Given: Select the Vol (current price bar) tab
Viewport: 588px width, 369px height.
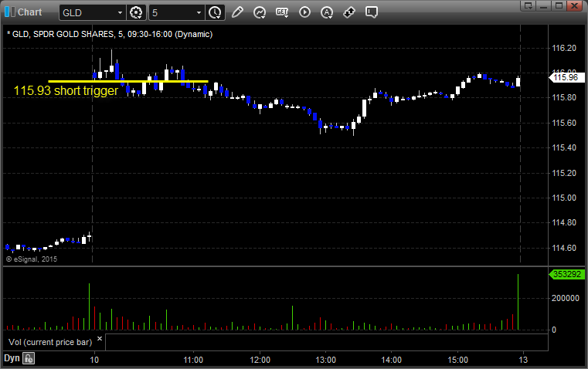Looking at the screenshot, I should tap(49, 340).
